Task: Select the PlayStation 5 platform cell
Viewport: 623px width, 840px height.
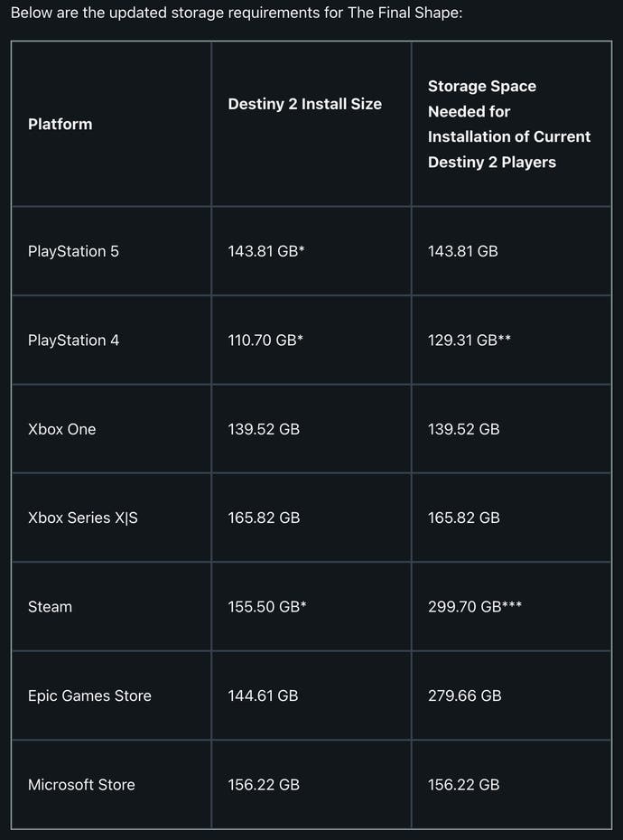Action: [73, 251]
